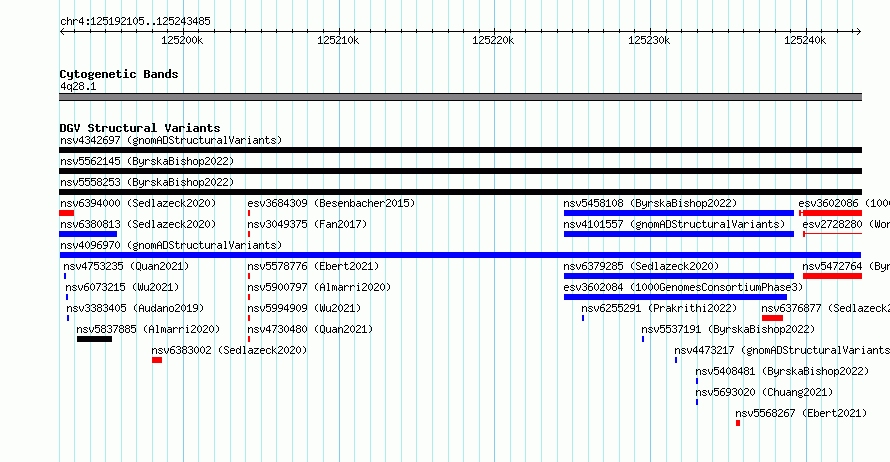890x462 pixels.
Task: Click nsv6073215 Wu2021 label
Action: [122, 287]
